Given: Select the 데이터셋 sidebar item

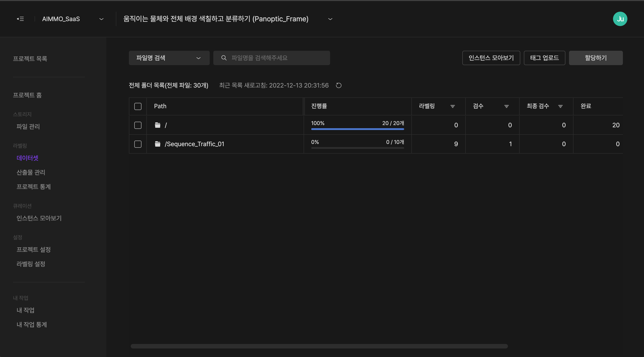Looking at the screenshot, I should [27, 158].
